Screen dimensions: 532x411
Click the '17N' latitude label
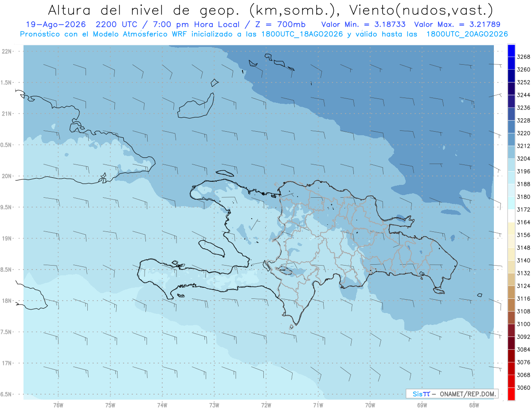(x=7, y=363)
